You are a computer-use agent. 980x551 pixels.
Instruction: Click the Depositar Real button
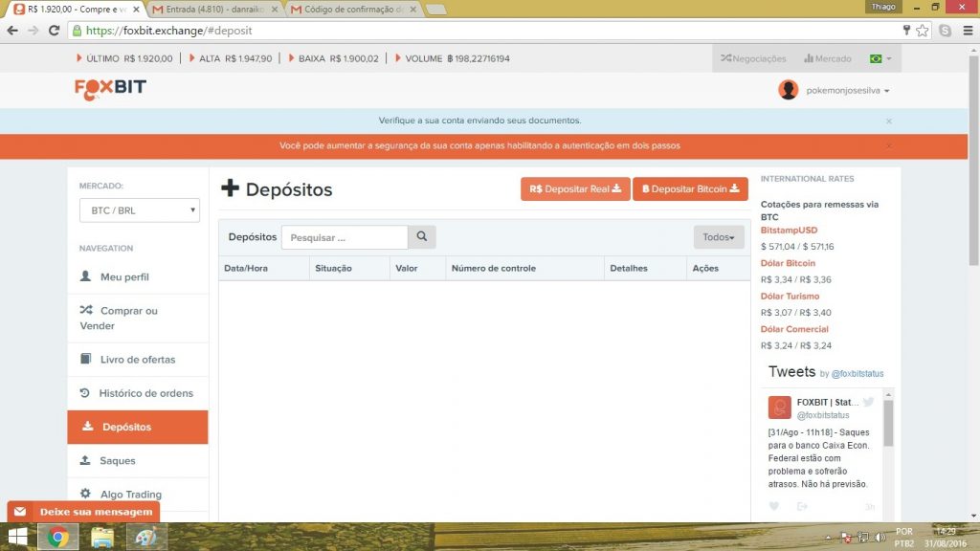click(575, 189)
